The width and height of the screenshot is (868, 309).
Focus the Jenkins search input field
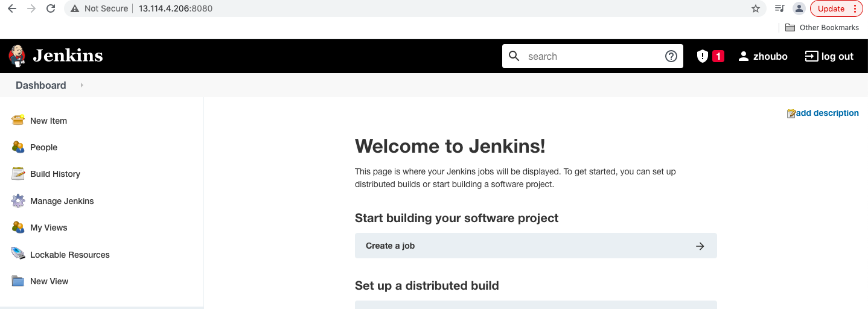tap(592, 56)
